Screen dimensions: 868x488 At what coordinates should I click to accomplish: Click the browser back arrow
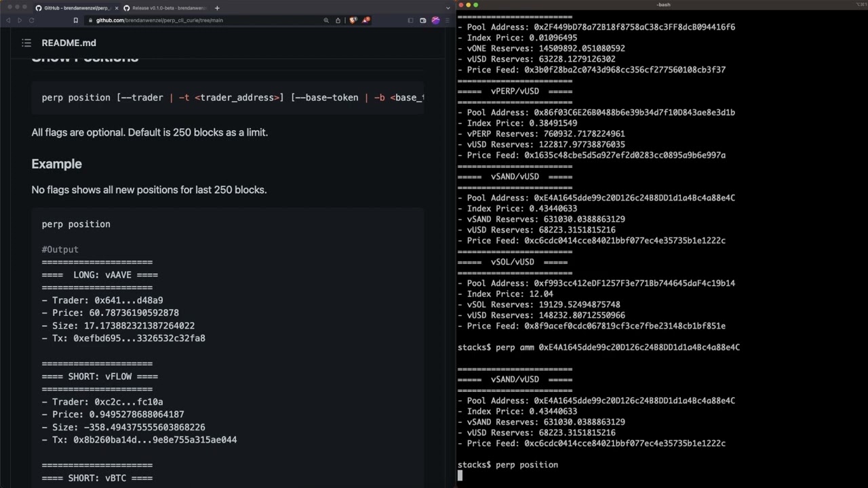click(8, 20)
